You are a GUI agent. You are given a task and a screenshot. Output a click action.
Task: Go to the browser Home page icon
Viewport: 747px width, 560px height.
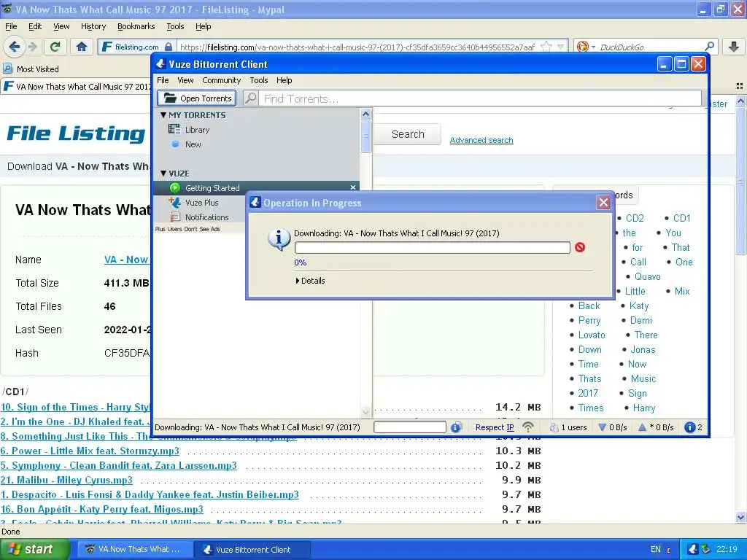click(82, 47)
